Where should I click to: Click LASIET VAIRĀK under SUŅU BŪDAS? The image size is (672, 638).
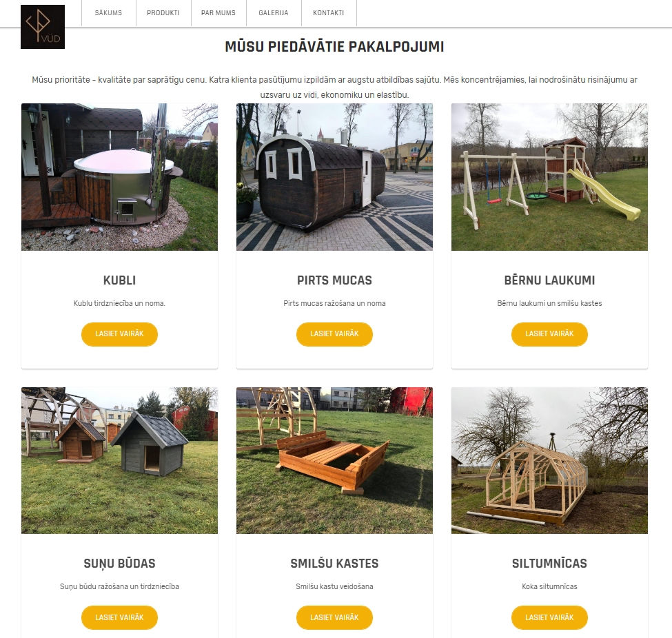pyautogui.click(x=119, y=617)
